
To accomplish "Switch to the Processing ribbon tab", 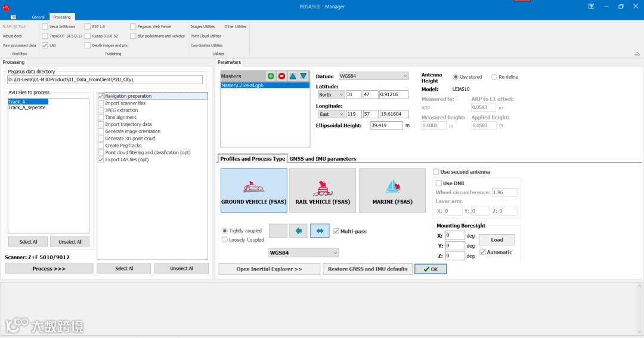I will [x=61, y=17].
